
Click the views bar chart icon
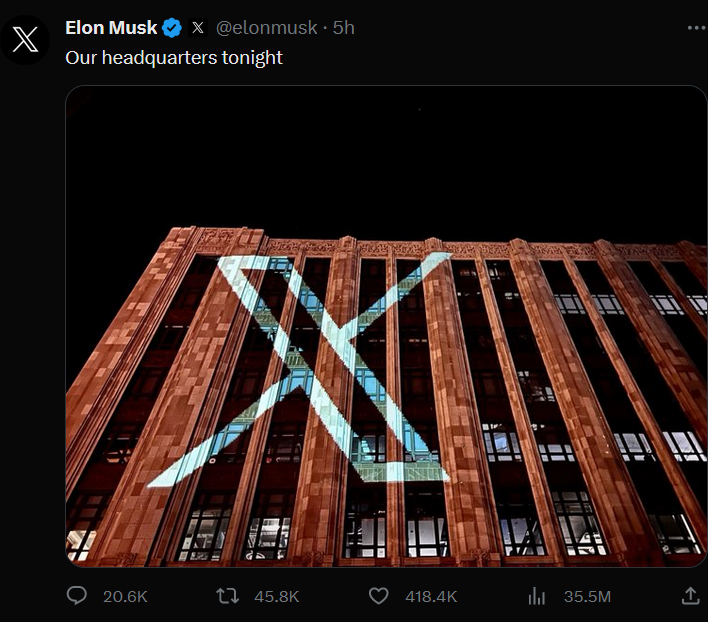[x=537, y=596]
